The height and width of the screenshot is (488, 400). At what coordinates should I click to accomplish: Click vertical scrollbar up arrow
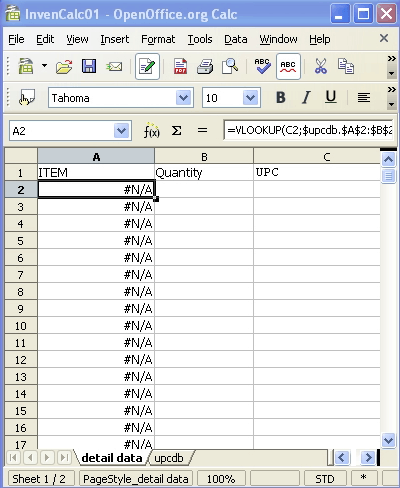388,159
